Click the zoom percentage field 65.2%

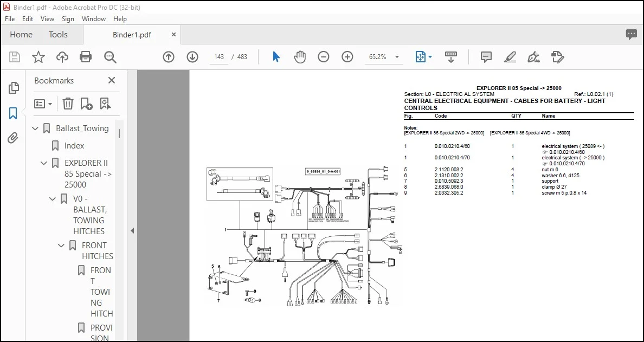point(378,57)
